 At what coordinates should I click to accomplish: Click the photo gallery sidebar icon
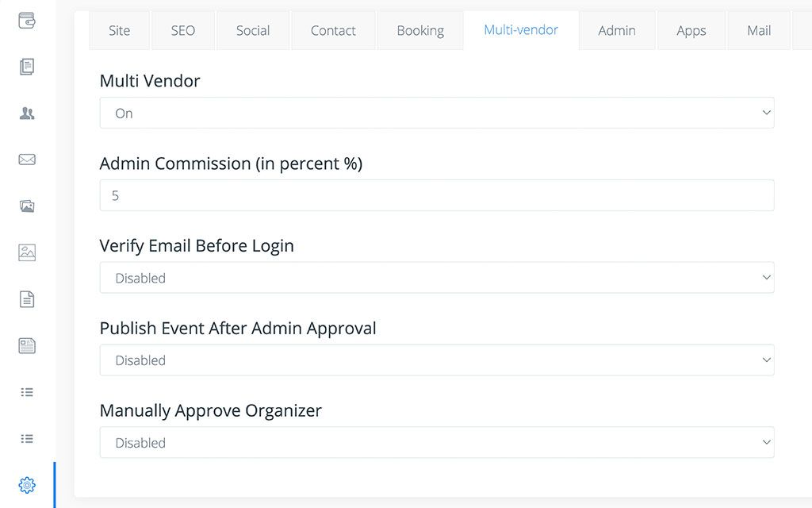pyautogui.click(x=26, y=206)
